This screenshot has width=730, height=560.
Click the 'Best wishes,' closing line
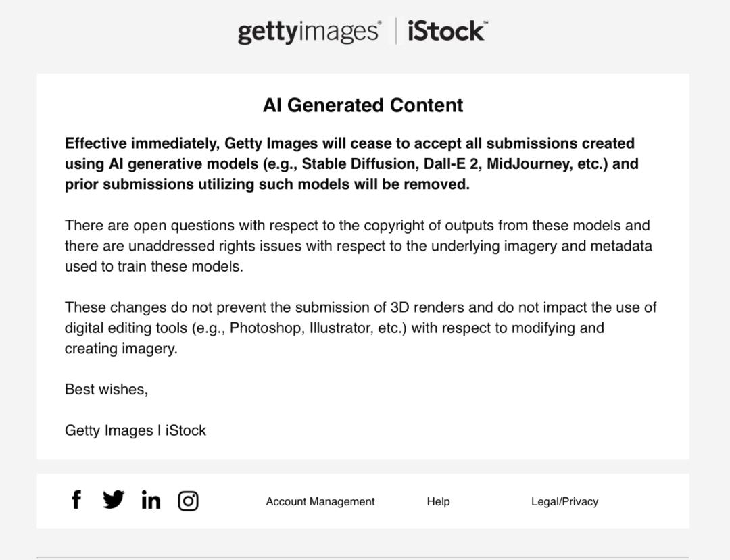point(106,389)
